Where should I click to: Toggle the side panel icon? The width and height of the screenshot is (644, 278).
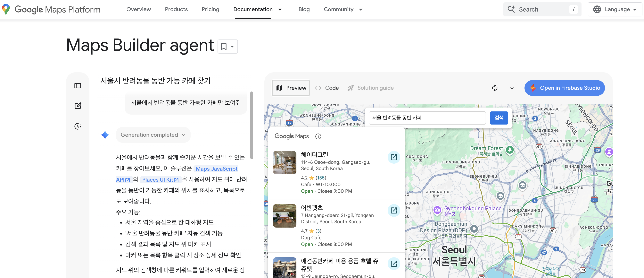(x=78, y=86)
